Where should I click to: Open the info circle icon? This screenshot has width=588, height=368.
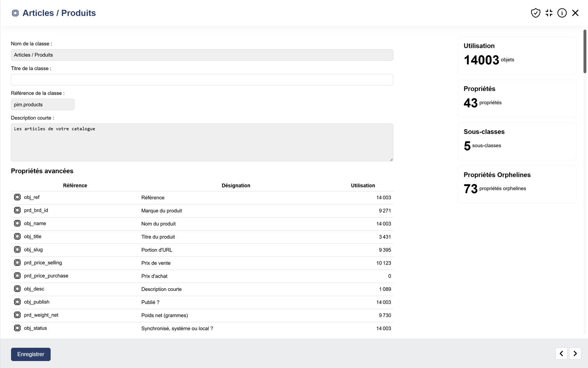562,13
